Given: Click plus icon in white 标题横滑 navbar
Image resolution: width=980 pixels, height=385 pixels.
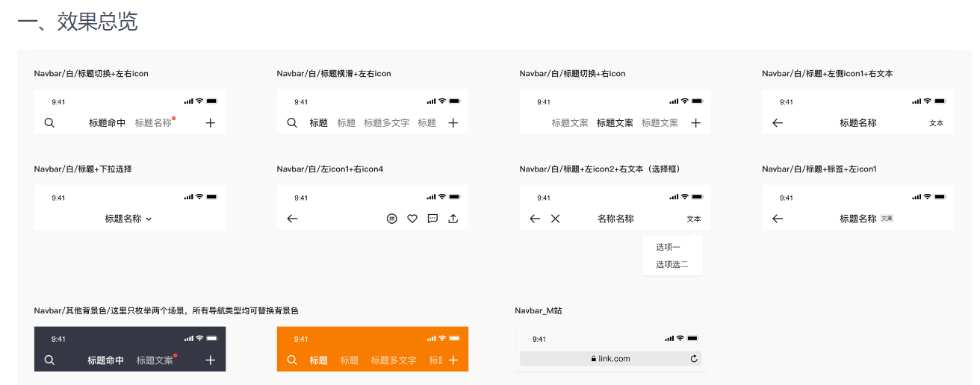Looking at the screenshot, I should point(453,123).
